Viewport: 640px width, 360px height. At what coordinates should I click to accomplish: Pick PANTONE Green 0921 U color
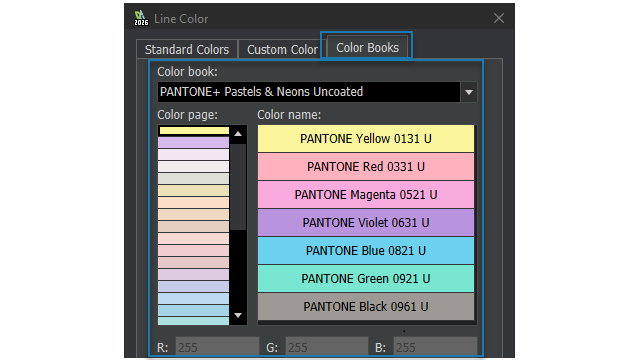[366, 279]
